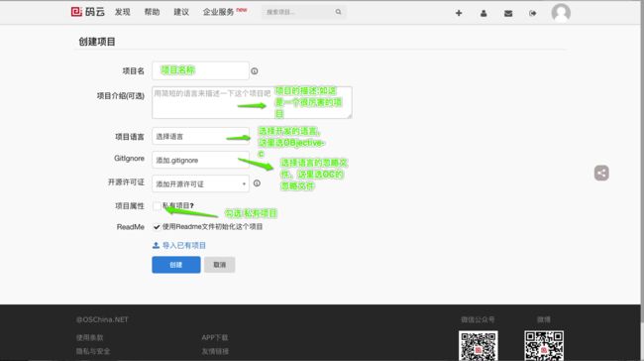Open the 添加.gitignore dropdown
644x361 pixels.
[x=200, y=160]
